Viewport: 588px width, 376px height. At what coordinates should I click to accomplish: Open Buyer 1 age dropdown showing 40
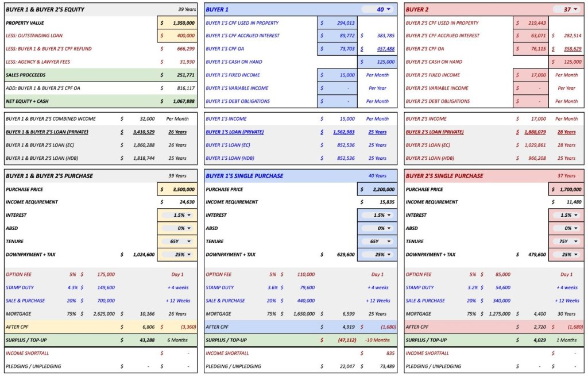378,9
